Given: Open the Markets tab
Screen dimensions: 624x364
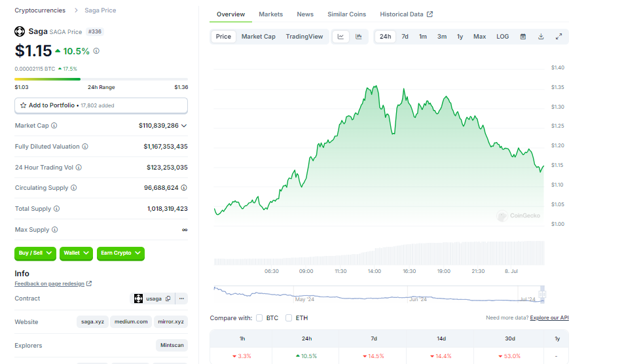Looking at the screenshot, I should (270, 14).
